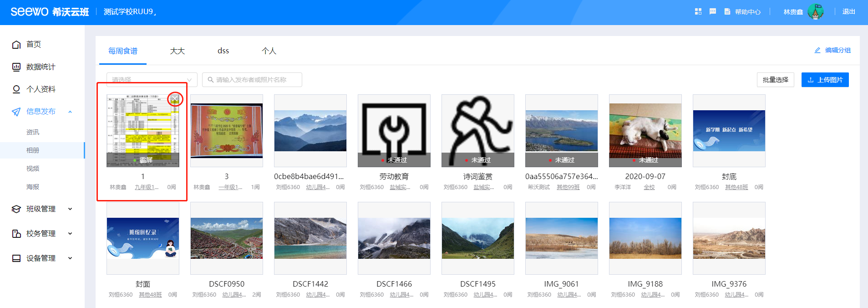Click the user avatar for 林贵鑫
Viewport: 868px width, 308px height.
point(815,11)
